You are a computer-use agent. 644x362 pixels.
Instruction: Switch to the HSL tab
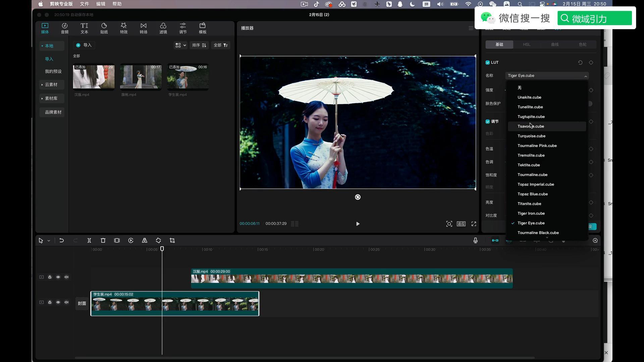click(527, 45)
